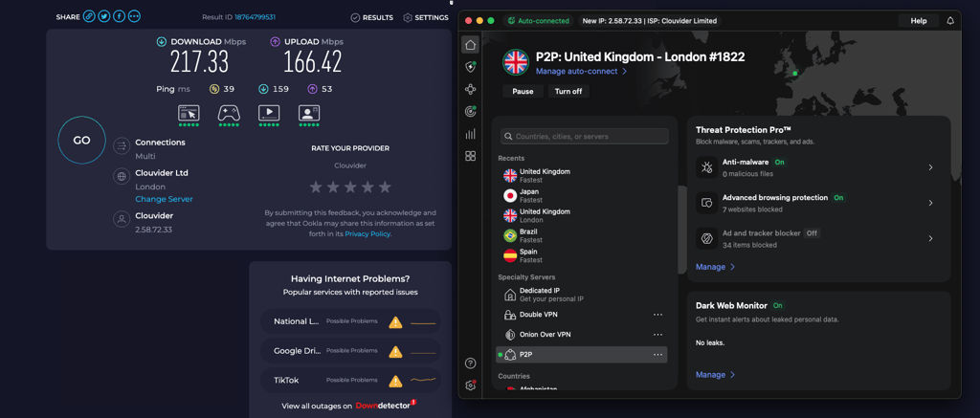Image resolution: width=980 pixels, height=418 pixels.
Task: Click the Clouvider user profile icon
Action: [x=122, y=219]
